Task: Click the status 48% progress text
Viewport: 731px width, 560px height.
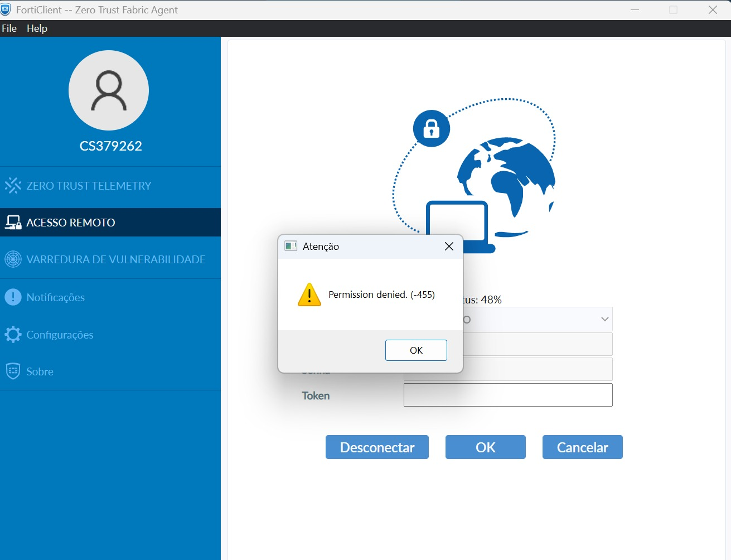Action: tap(483, 300)
